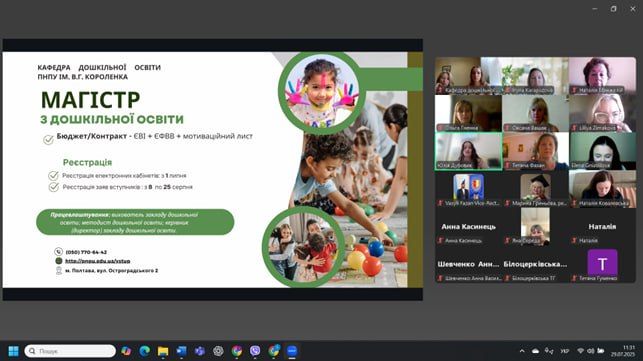The image size is (643, 361).
Task: Open Wi-Fi network tray icon
Action: coord(580,351)
